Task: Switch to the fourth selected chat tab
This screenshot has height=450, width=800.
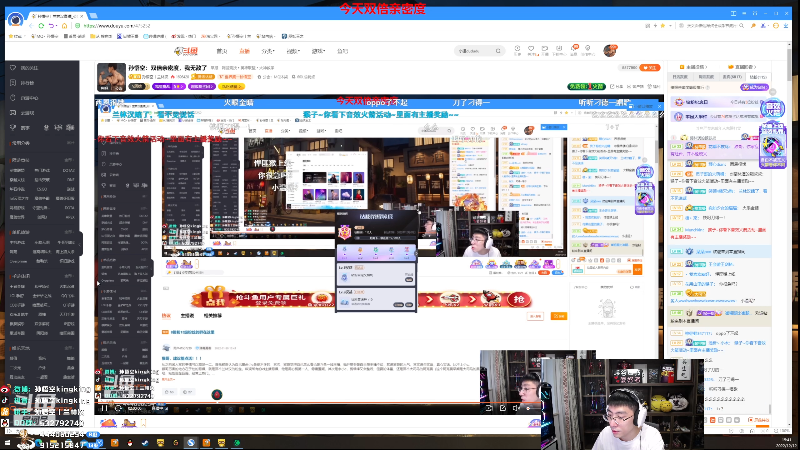Action: click(x=758, y=77)
